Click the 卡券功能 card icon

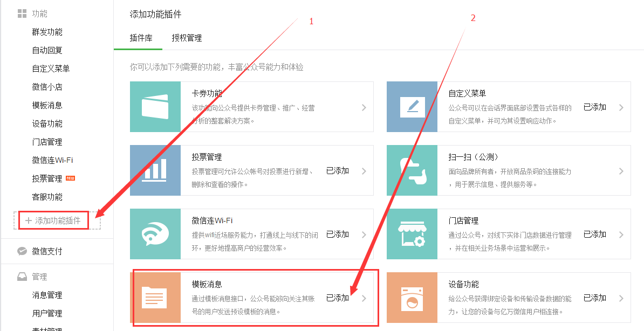click(155, 107)
